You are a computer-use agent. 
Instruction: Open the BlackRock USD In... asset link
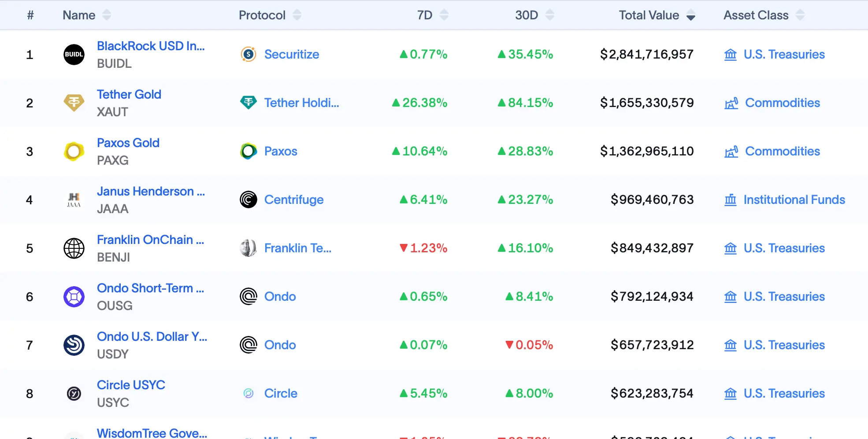tap(151, 46)
